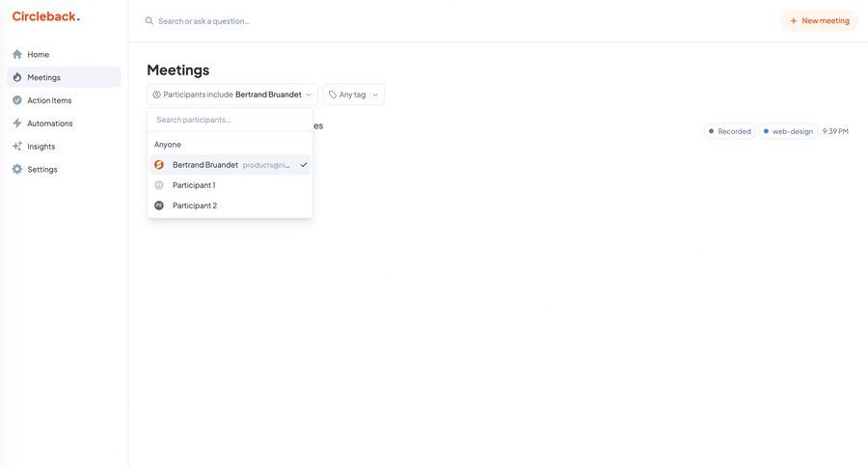Go to Automations in the sidebar
Viewport: 868px width, 467px height.
tap(50, 124)
